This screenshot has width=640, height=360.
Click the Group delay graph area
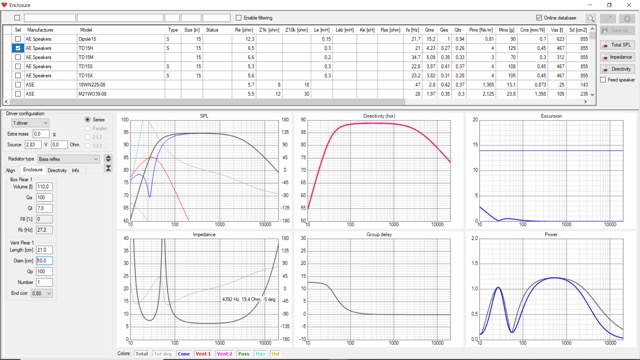(379, 289)
